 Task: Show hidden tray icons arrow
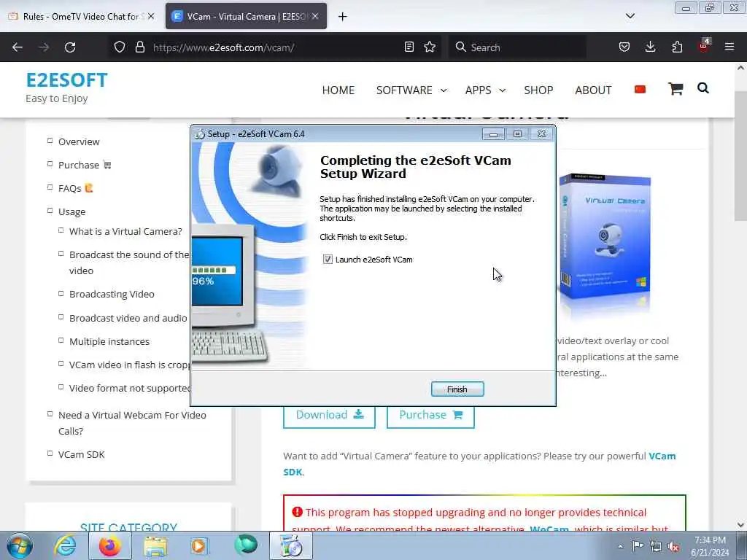[x=620, y=546]
